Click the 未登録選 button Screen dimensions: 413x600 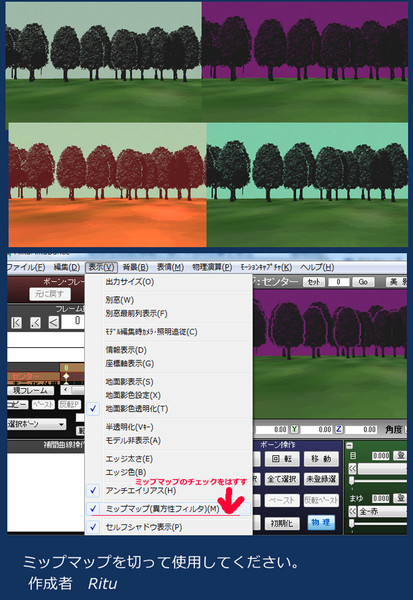[322, 479]
